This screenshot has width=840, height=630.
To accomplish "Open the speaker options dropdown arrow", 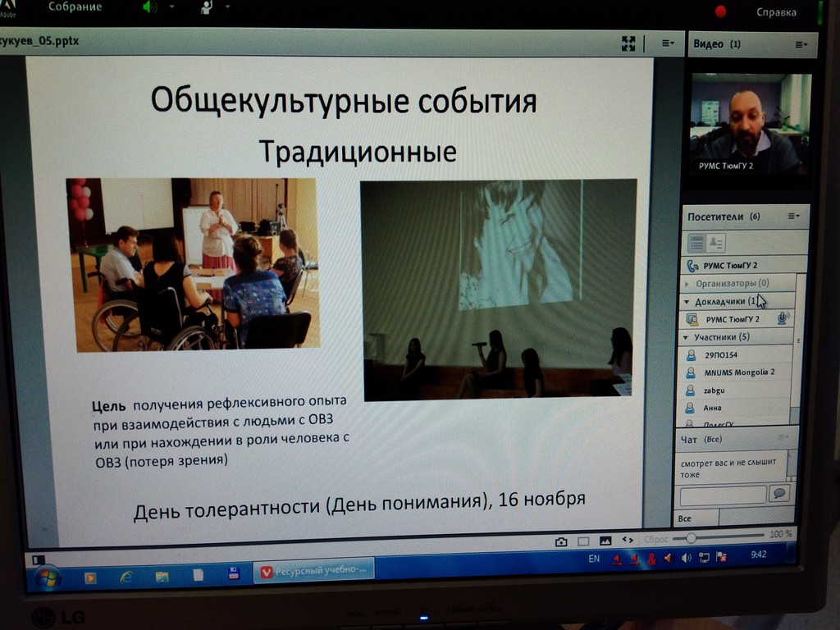I will tap(171, 7).
